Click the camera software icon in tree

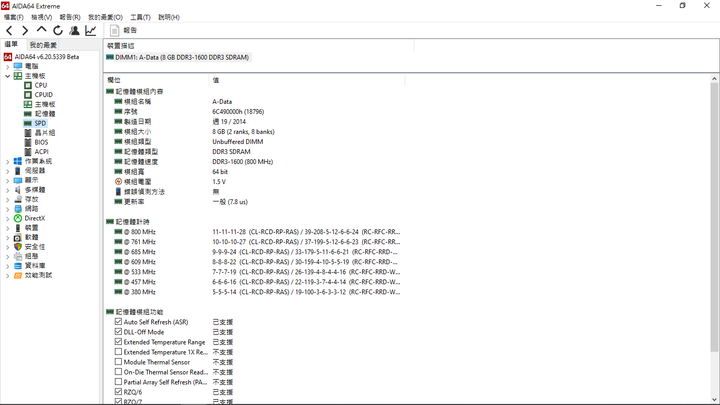tap(17, 237)
